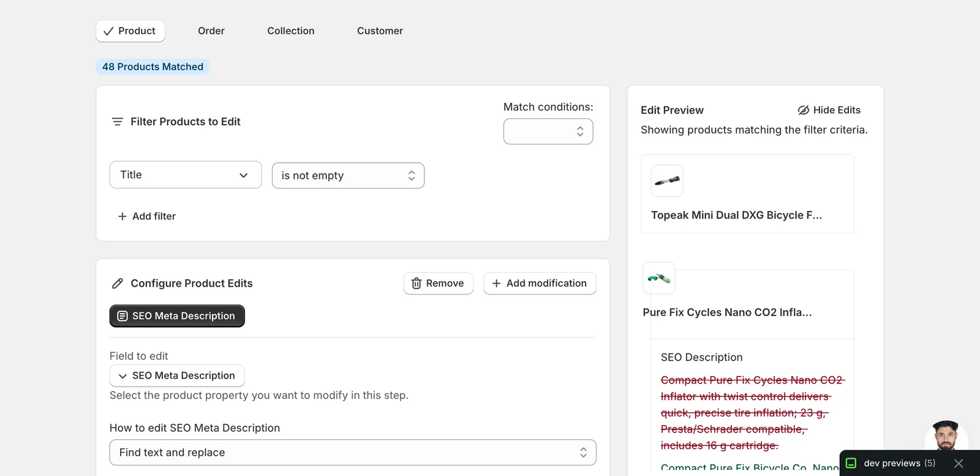980x476 pixels.
Task: Click the 'Showing products matching the filter criteria' text
Action: tap(754, 130)
